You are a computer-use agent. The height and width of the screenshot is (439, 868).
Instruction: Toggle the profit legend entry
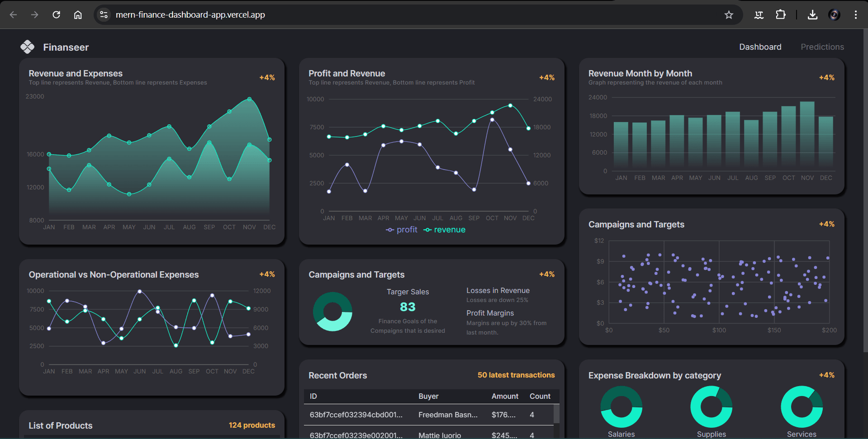pos(402,230)
